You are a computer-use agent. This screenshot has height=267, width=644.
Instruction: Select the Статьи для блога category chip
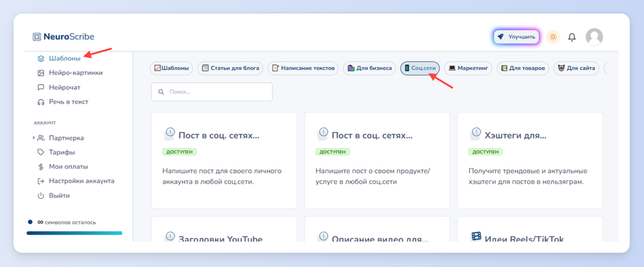point(230,68)
